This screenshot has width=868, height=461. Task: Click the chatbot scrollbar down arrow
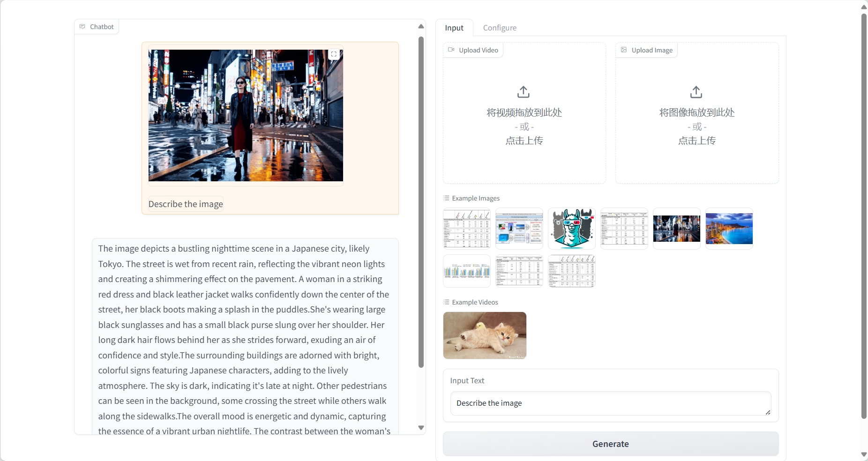click(421, 427)
